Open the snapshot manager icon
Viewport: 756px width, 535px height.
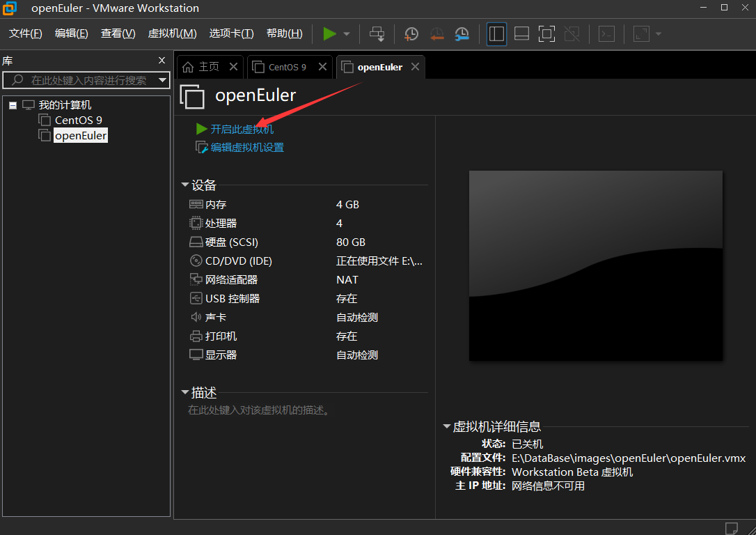pos(462,33)
